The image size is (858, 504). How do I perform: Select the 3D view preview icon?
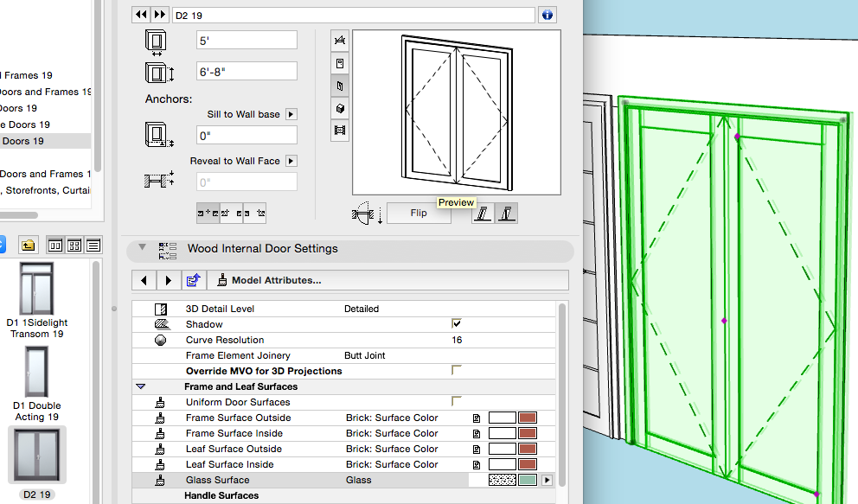pyautogui.click(x=340, y=109)
